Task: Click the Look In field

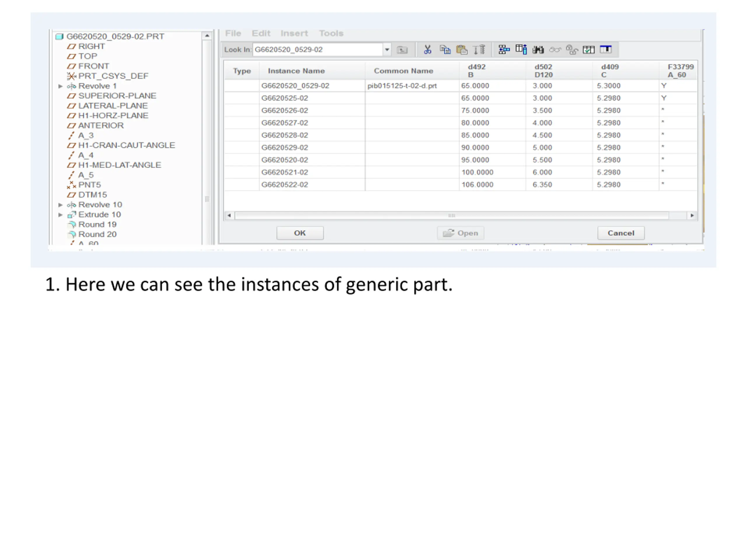Action: pos(318,50)
